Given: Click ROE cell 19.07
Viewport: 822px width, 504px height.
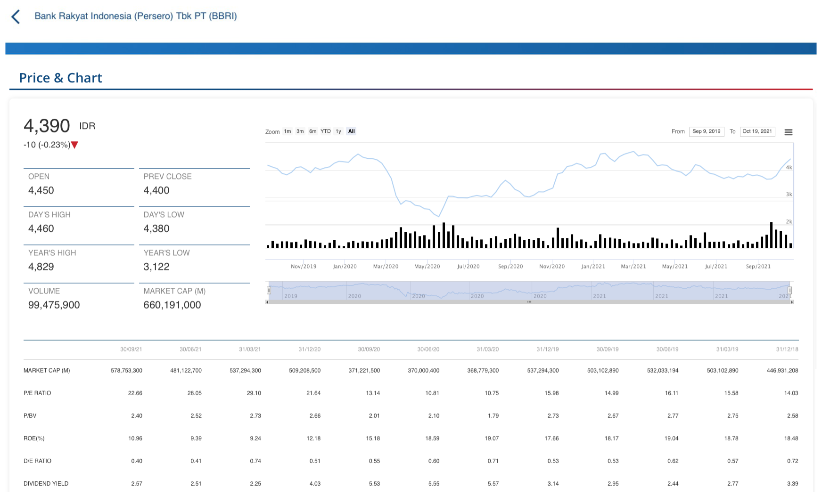Looking at the screenshot, I should pos(492,439).
